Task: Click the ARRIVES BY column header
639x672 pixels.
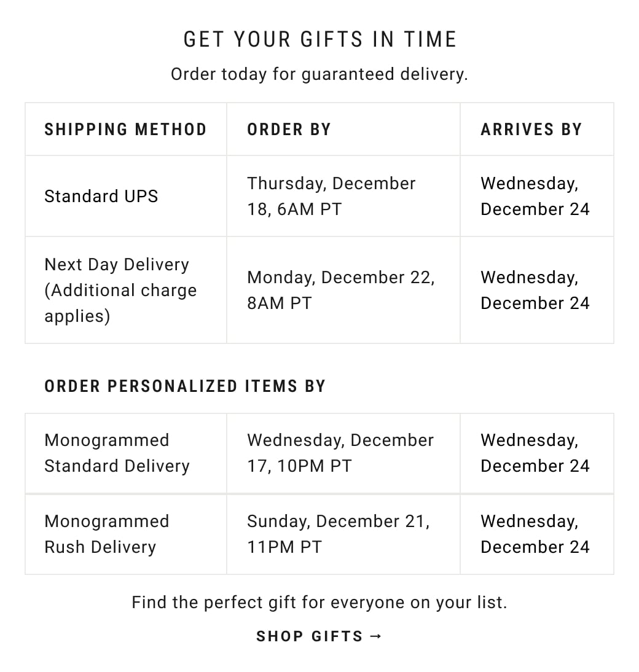Action: click(531, 130)
